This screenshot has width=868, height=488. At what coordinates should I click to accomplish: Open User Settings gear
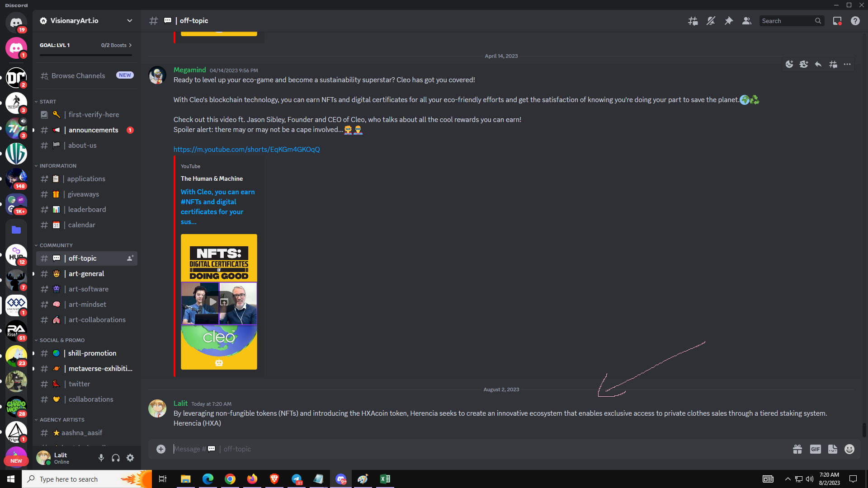[130, 458]
